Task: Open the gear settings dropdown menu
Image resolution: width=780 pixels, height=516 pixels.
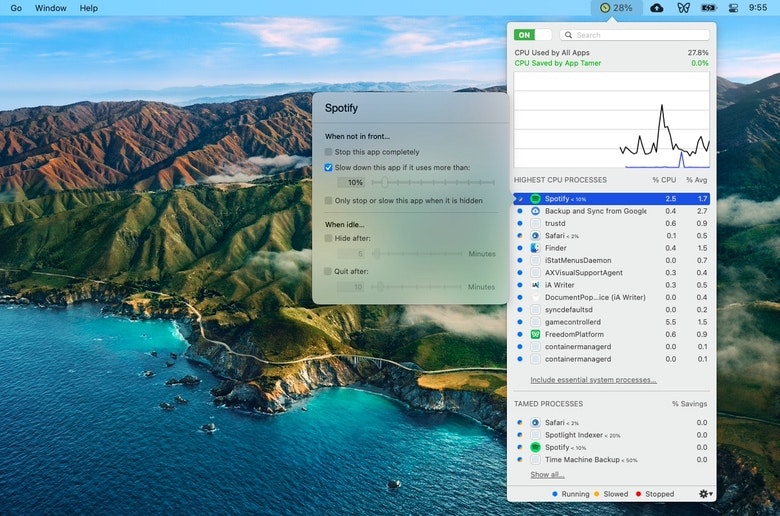Action: coord(705,494)
